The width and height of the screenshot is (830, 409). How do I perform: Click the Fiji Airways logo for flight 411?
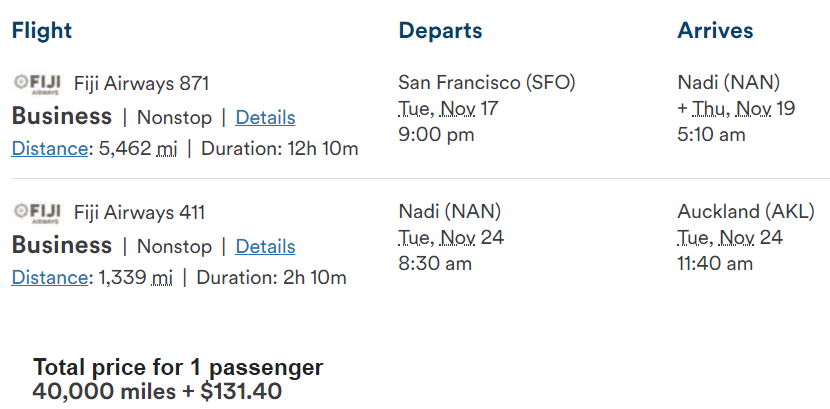[x=37, y=213]
